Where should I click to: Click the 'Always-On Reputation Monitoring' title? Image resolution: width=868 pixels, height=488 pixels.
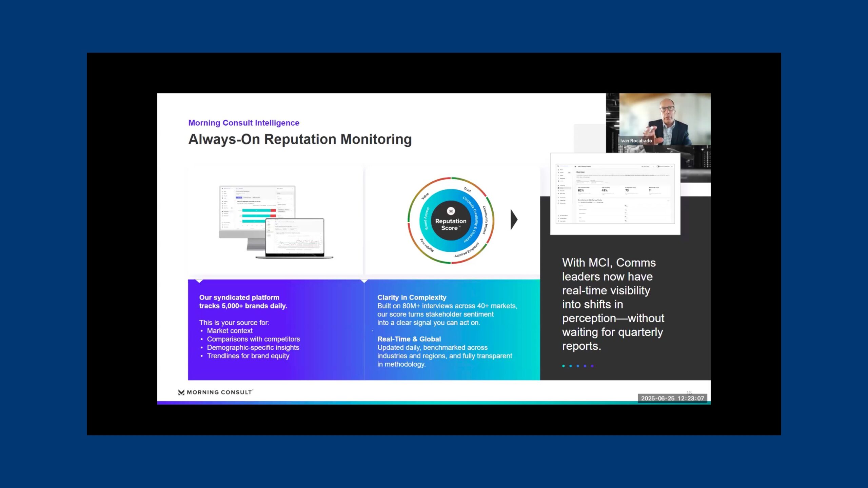[x=300, y=139]
